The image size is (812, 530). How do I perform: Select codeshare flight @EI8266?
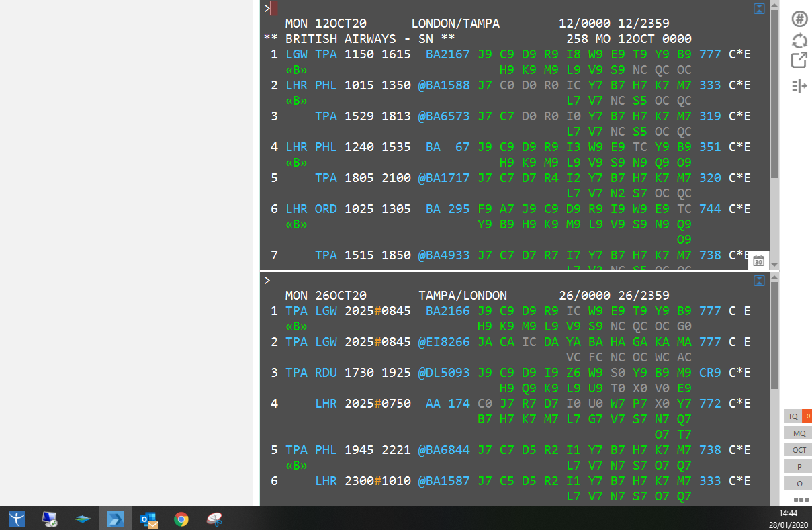pyautogui.click(x=444, y=342)
